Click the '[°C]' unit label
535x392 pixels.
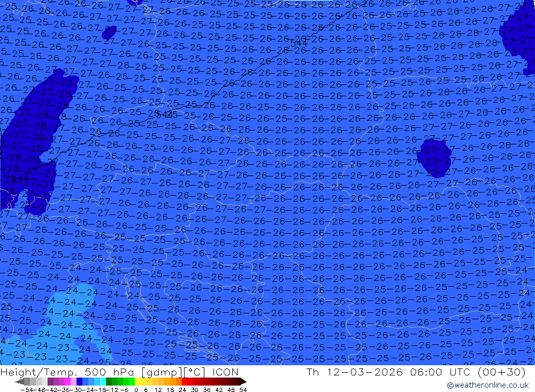[195, 372]
